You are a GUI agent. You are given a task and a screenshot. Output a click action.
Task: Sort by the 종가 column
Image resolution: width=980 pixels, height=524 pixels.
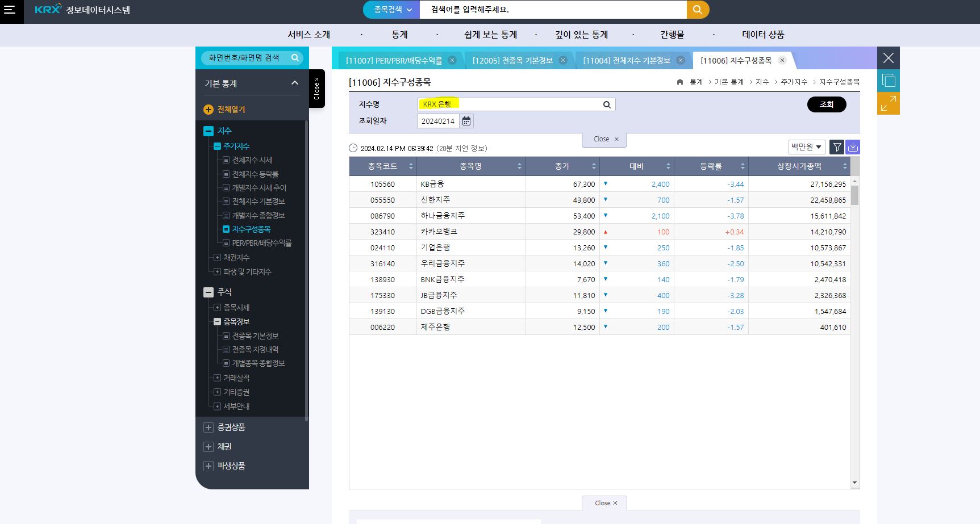click(x=562, y=166)
